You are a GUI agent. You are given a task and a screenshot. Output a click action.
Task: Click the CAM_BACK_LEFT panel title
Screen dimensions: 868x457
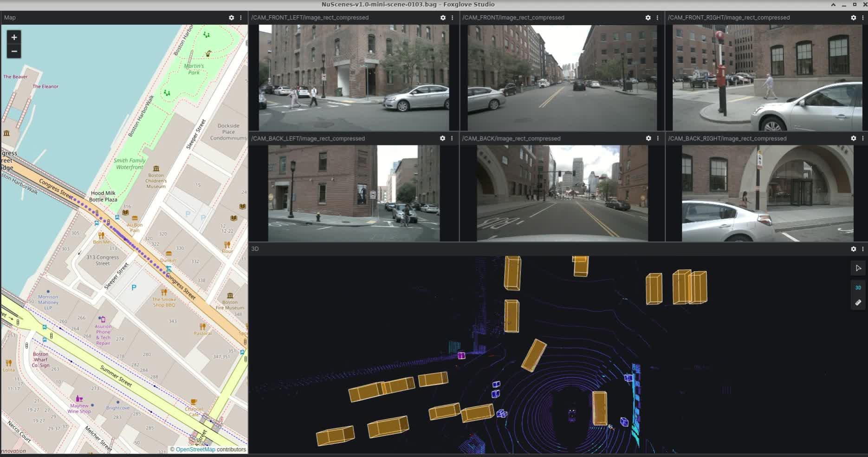coord(307,138)
